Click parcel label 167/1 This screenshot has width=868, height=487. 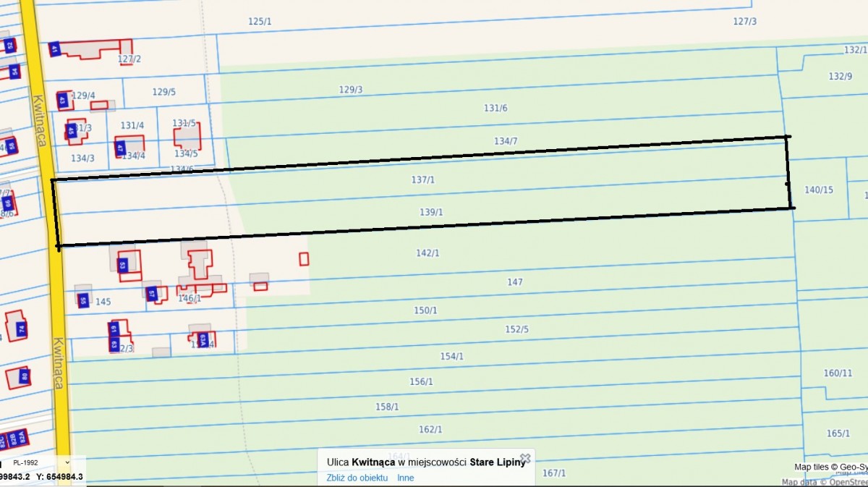553,473
